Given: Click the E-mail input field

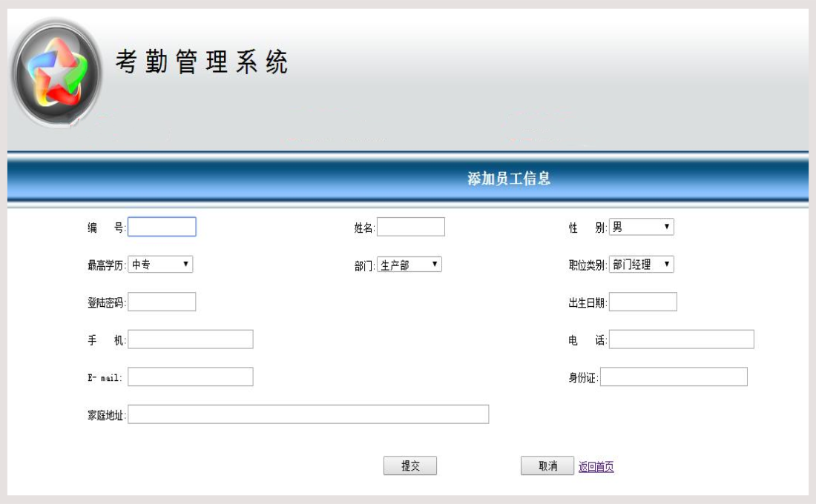Looking at the screenshot, I should 191,377.
